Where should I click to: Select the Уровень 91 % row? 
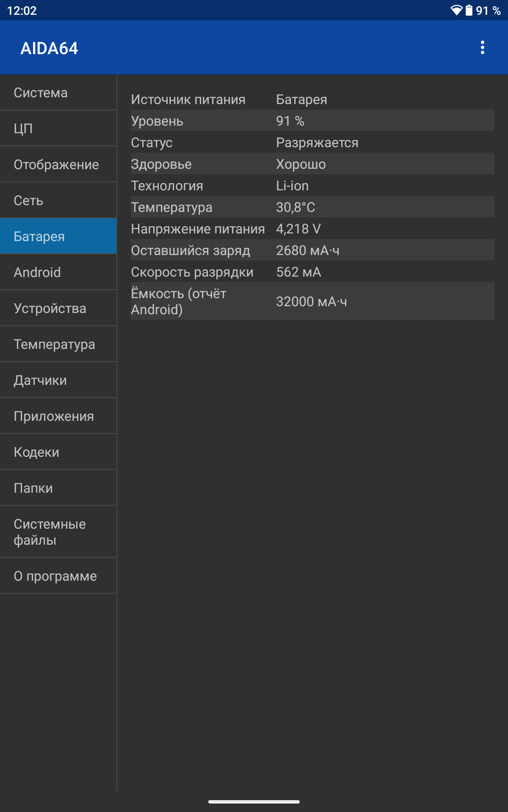[x=312, y=121]
